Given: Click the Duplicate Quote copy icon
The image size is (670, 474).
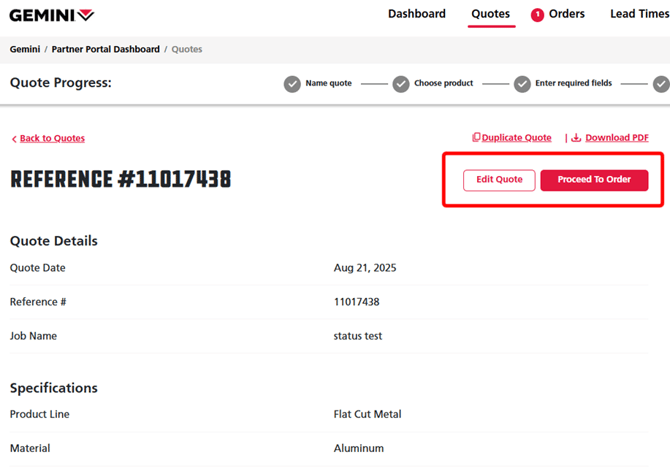Looking at the screenshot, I should pos(476,138).
